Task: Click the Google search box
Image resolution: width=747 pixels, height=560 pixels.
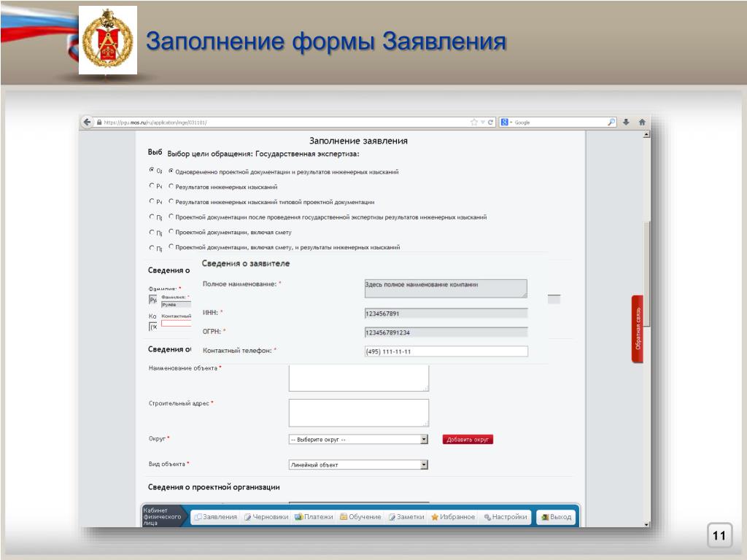Action: coord(560,122)
